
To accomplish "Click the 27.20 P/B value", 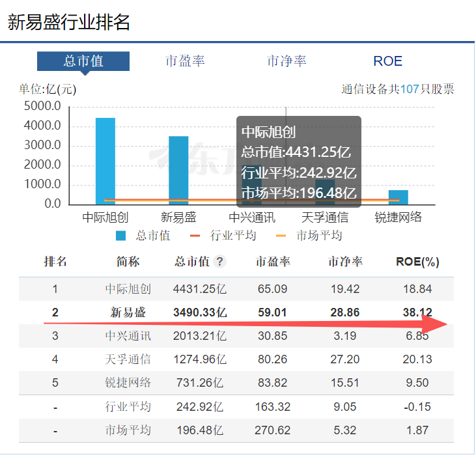I will click(345, 359).
